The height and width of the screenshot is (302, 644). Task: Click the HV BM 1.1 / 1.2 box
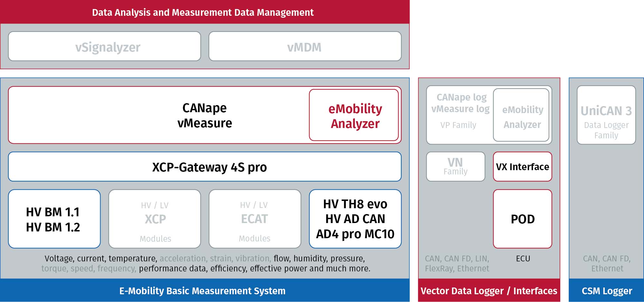pyautogui.click(x=54, y=219)
